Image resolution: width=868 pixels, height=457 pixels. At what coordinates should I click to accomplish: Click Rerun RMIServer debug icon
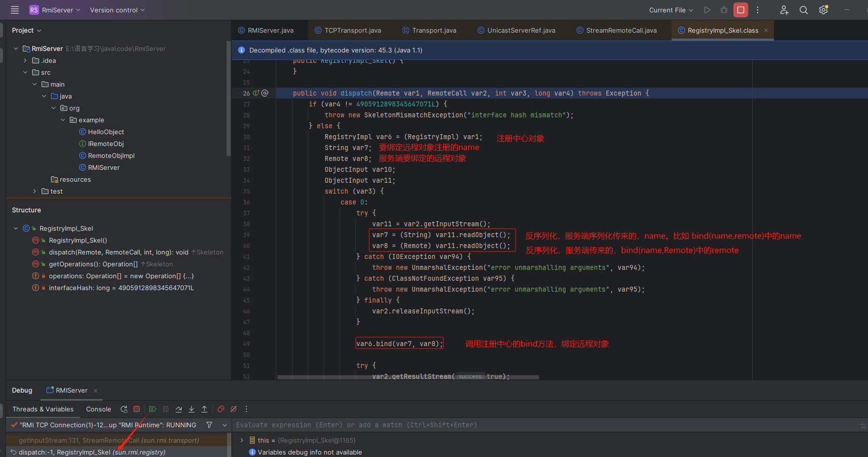(x=124, y=409)
